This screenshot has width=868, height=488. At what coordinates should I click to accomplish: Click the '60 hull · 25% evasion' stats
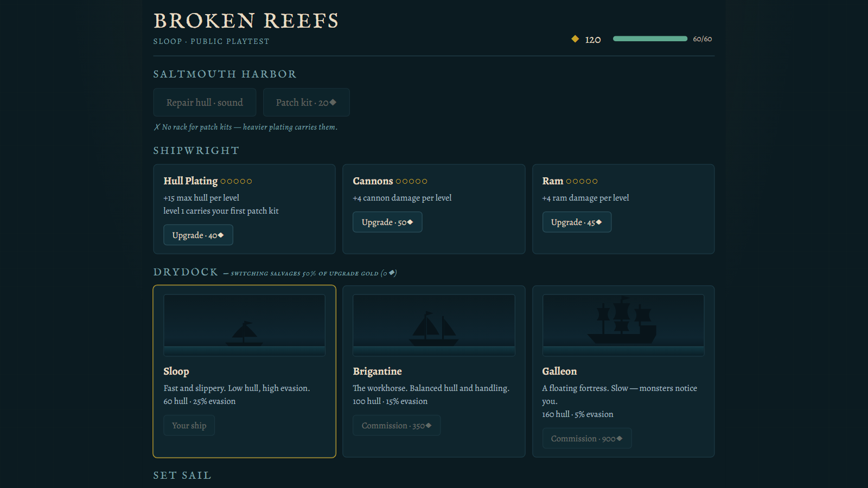click(x=200, y=401)
